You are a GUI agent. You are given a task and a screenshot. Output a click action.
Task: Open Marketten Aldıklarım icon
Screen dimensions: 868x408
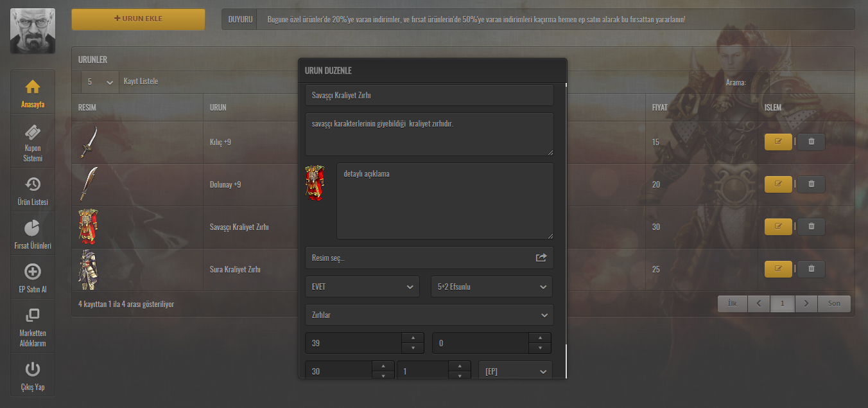click(32, 315)
